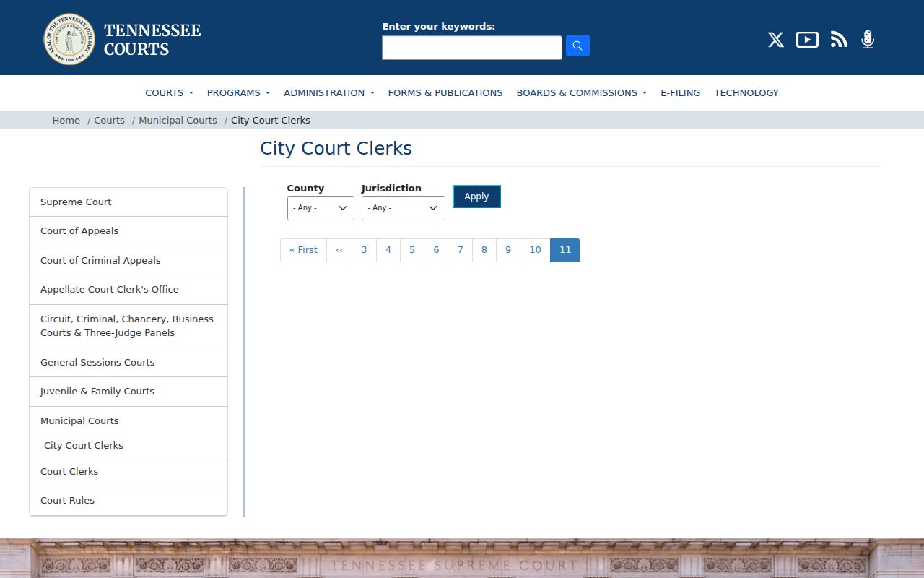Click the Apply filter button

pos(476,197)
